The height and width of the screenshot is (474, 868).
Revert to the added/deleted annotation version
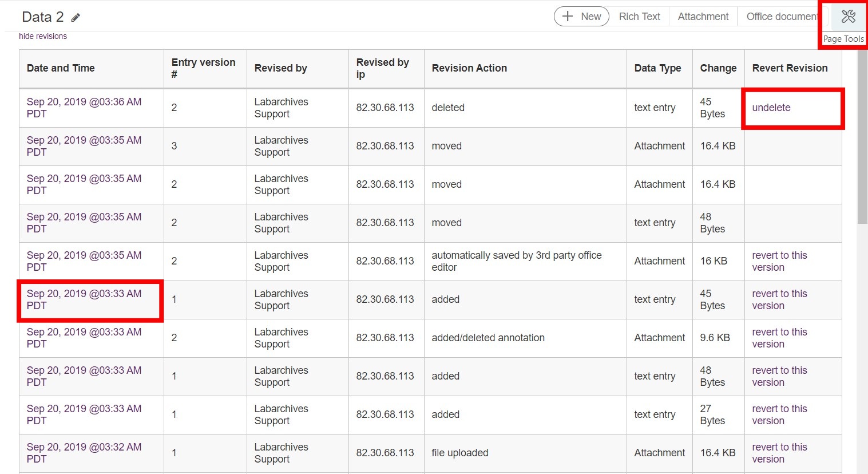(x=779, y=338)
